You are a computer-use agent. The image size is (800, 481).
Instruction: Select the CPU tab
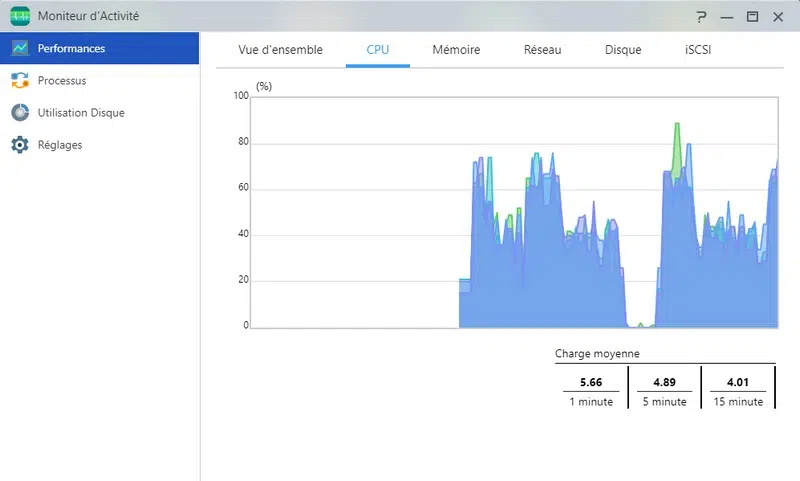(378, 49)
